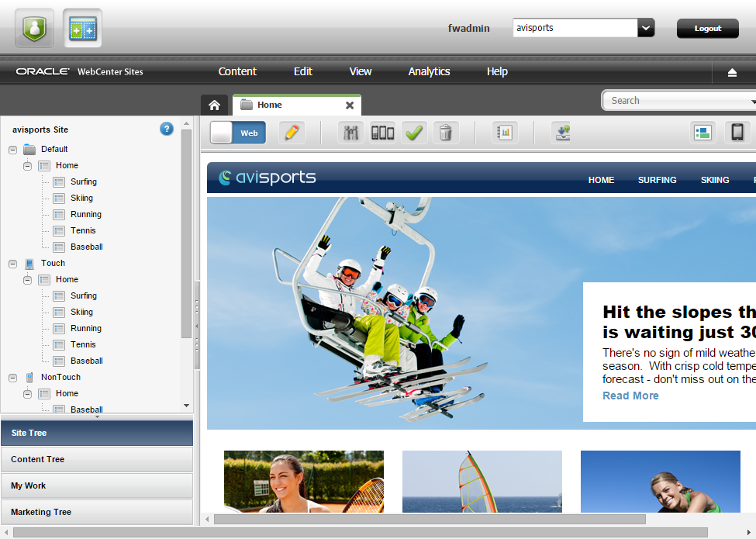Click the trash can Delete icon
The image size is (756, 539).
pyautogui.click(x=446, y=133)
